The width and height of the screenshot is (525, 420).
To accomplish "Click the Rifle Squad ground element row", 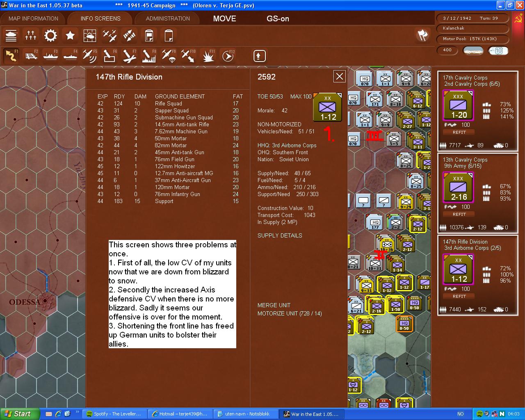I will (170, 103).
